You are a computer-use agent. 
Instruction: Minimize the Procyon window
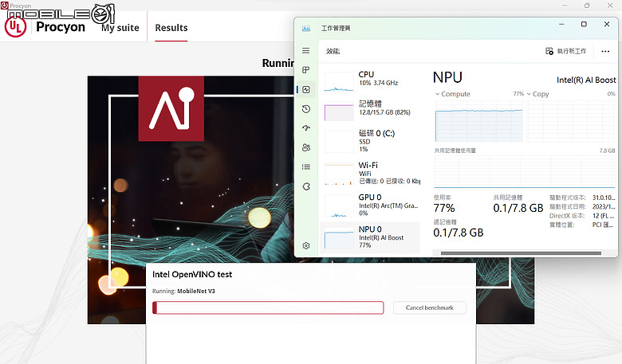coord(565,5)
